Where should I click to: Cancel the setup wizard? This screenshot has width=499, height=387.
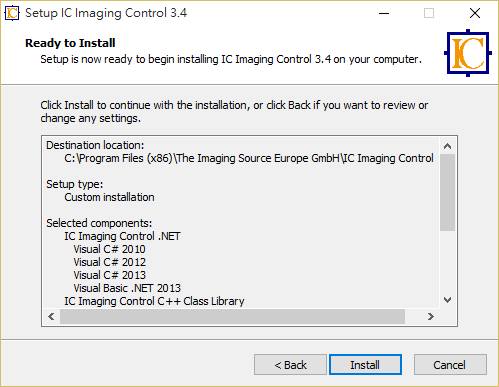click(450, 365)
